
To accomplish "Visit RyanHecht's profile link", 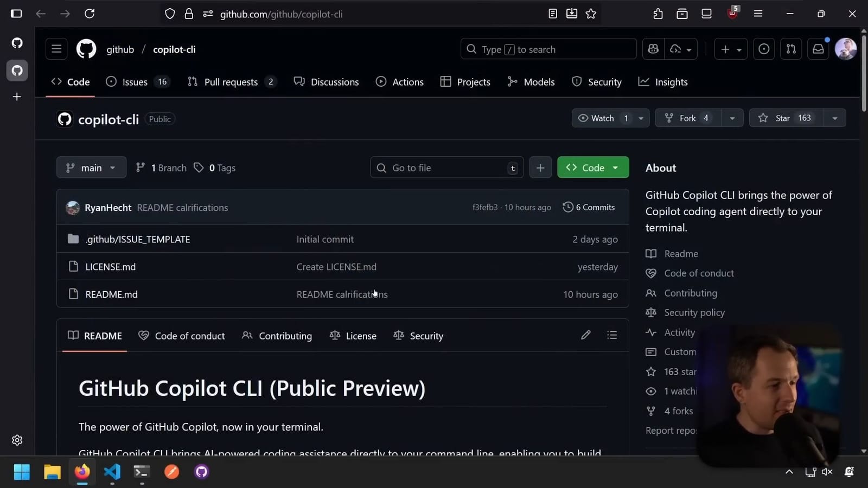I will pyautogui.click(x=107, y=207).
